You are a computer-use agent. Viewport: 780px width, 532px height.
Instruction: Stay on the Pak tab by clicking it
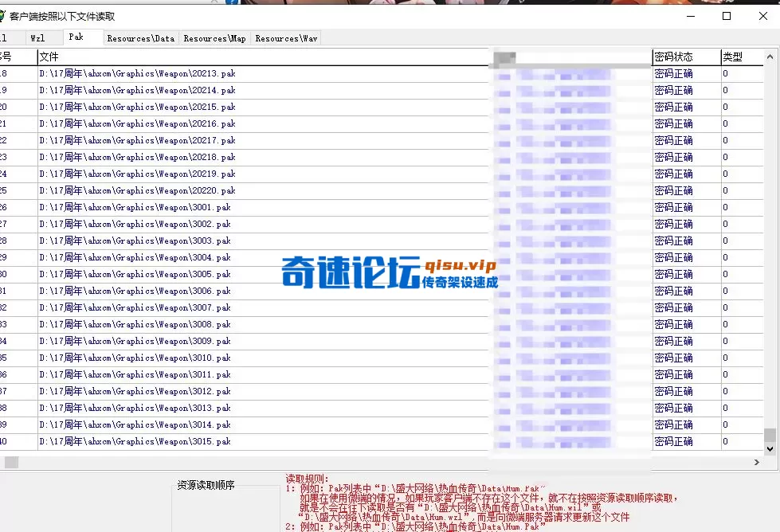pyautogui.click(x=82, y=37)
